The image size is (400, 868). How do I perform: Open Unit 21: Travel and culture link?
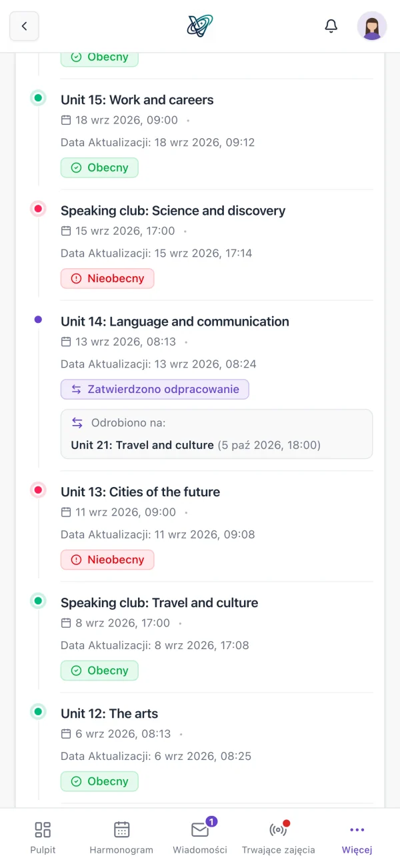pyautogui.click(x=142, y=445)
